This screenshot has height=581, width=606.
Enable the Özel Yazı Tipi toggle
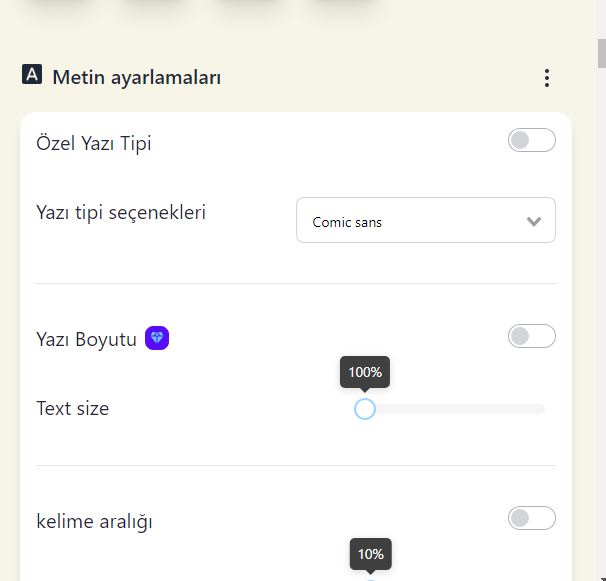(x=532, y=140)
